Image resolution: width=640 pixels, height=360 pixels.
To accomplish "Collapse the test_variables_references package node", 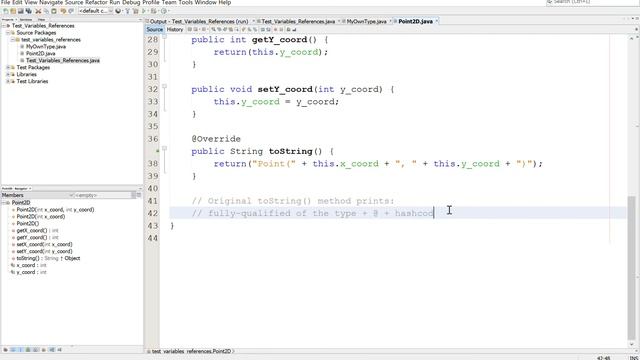I will point(13,40).
